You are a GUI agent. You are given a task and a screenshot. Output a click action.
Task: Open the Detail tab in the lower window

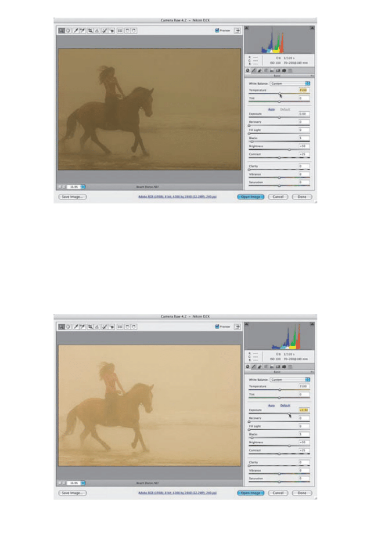[260, 366]
